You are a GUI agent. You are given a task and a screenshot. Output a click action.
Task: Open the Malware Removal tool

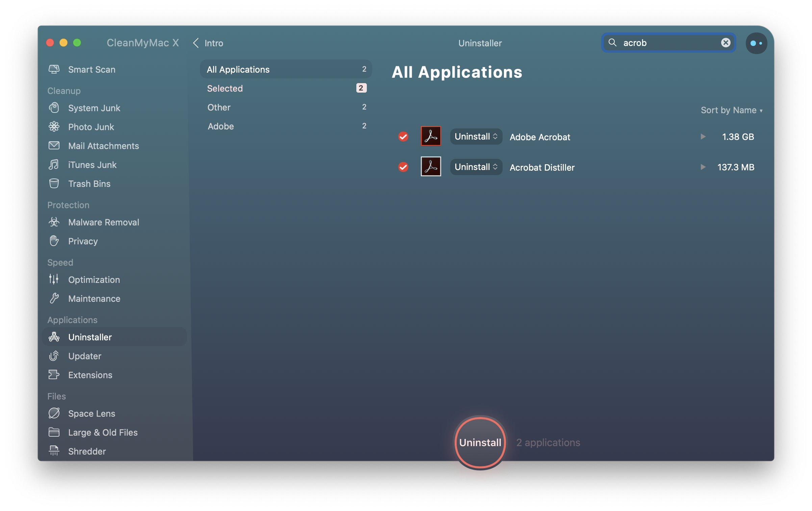tap(103, 222)
